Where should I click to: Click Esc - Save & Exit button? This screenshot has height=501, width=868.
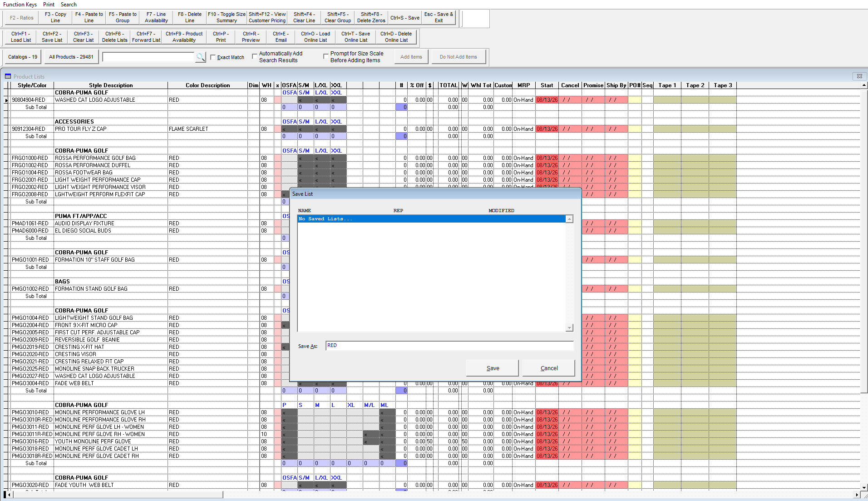tap(439, 18)
